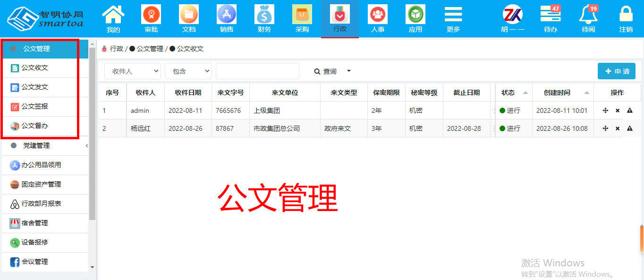
Task: Open the 采购 purchasing module
Action: tap(302, 19)
